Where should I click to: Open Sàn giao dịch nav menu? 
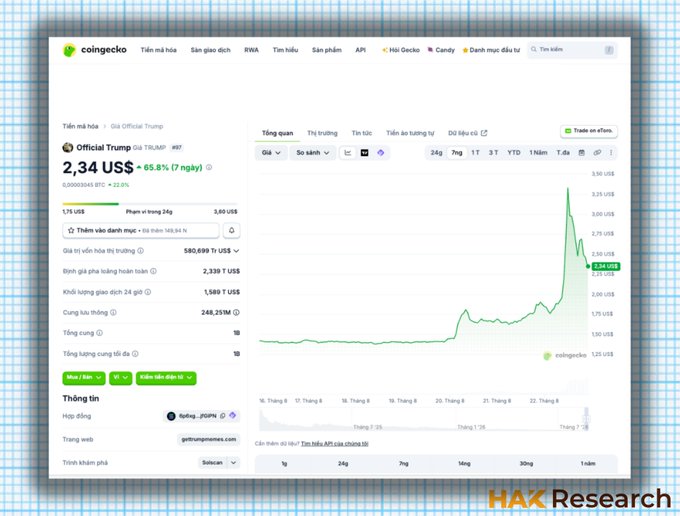[x=210, y=50]
